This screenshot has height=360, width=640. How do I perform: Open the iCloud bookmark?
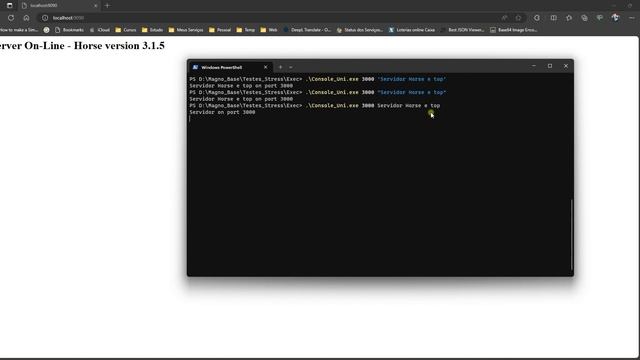tap(100, 30)
